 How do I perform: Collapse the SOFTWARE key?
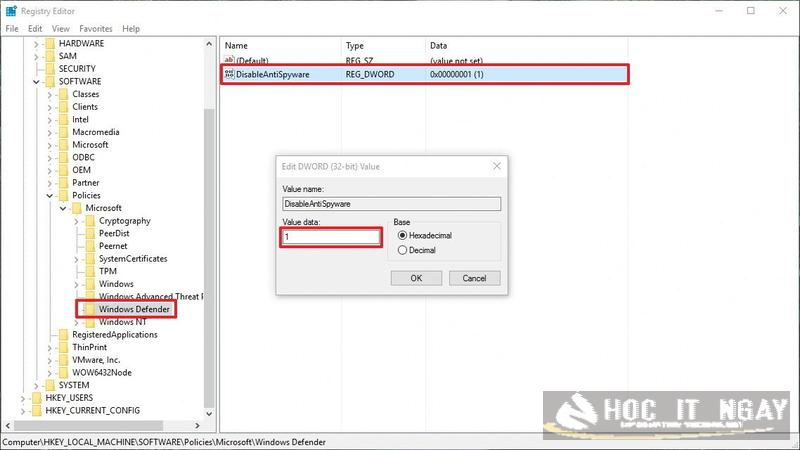(x=36, y=82)
